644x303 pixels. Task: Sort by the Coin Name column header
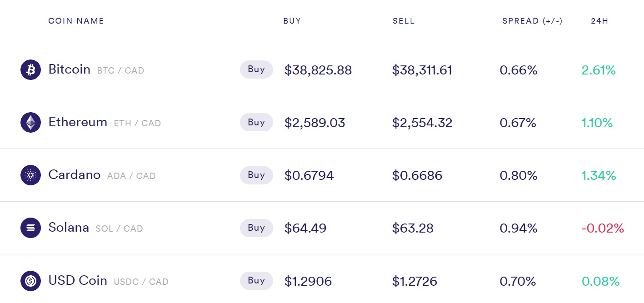(76, 21)
